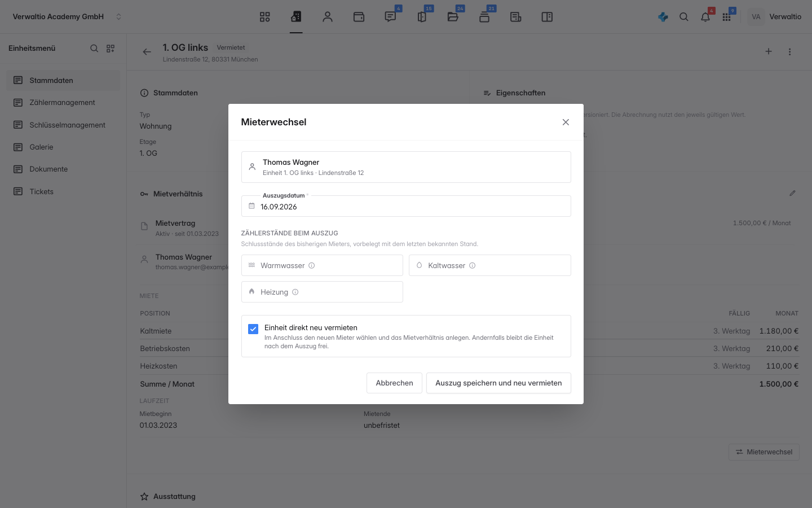
Task: Click the grid-plus icon beside Einheitsmenü
Action: coord(111,49)
